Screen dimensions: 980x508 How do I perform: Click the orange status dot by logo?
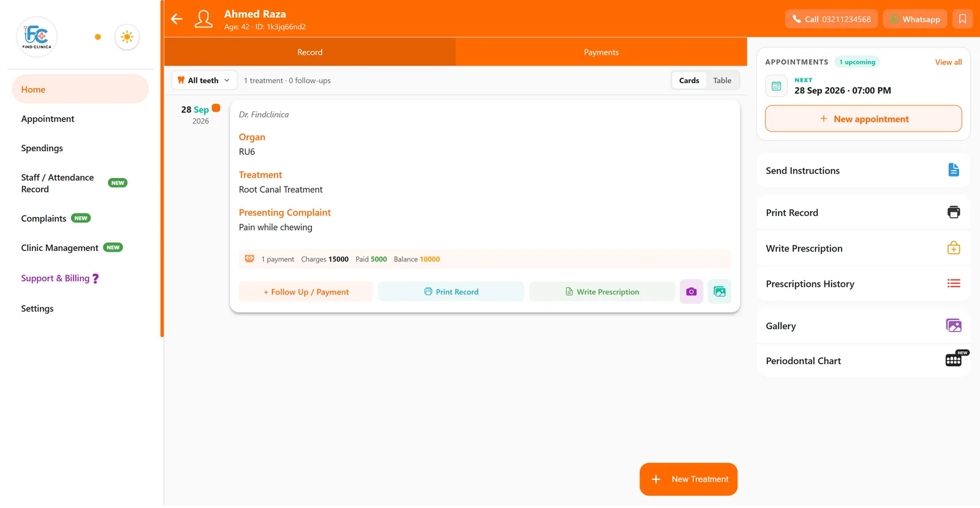(x=97, y=37)
